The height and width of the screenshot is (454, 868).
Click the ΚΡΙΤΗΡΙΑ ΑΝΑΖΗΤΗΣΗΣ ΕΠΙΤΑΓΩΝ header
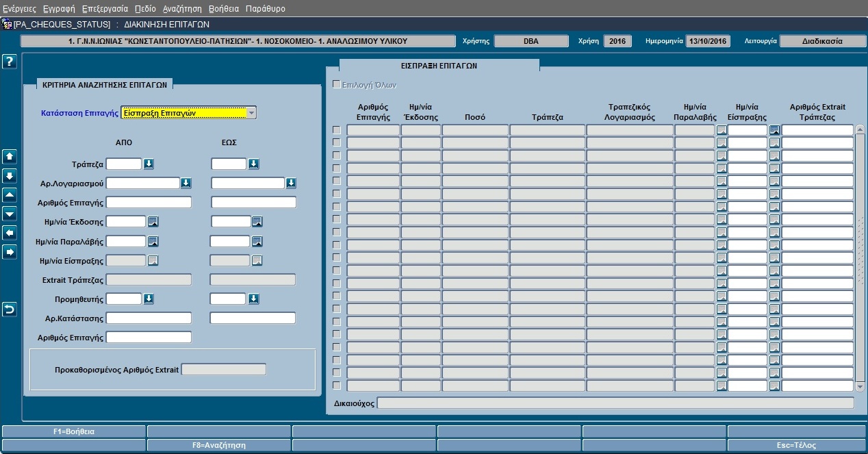105,85
